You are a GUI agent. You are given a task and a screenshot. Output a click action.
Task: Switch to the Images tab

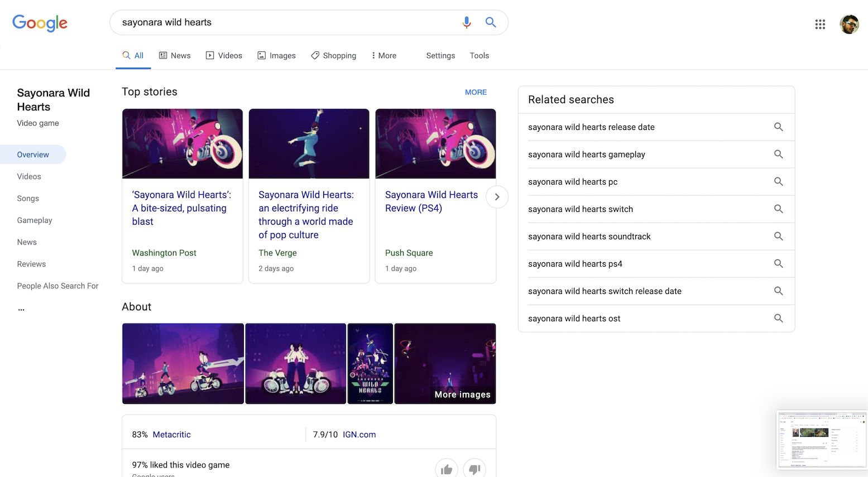pos(276,55)
